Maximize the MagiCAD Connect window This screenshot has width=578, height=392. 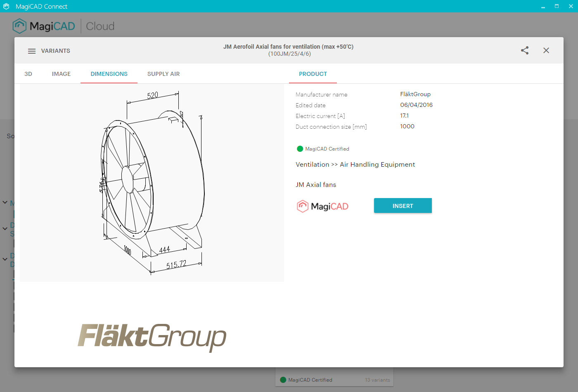tap(557, 6)
